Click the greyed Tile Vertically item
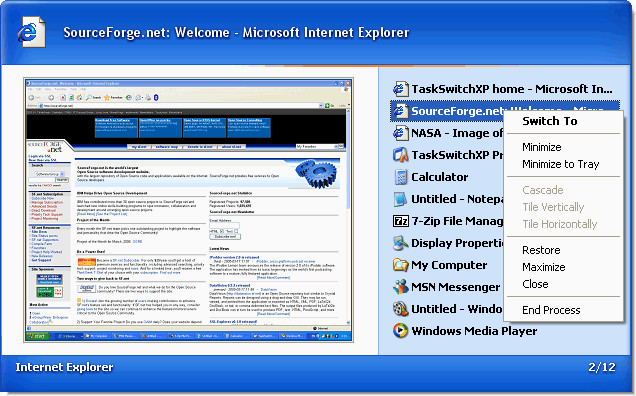Viewport: 636px width, 396px height. click(x=553, y=207)
